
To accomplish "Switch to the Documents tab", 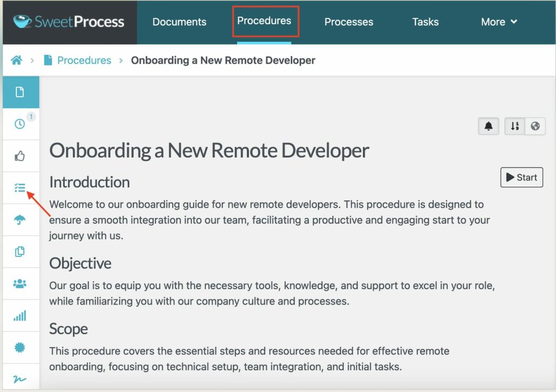I will click(x=179, y=22).
